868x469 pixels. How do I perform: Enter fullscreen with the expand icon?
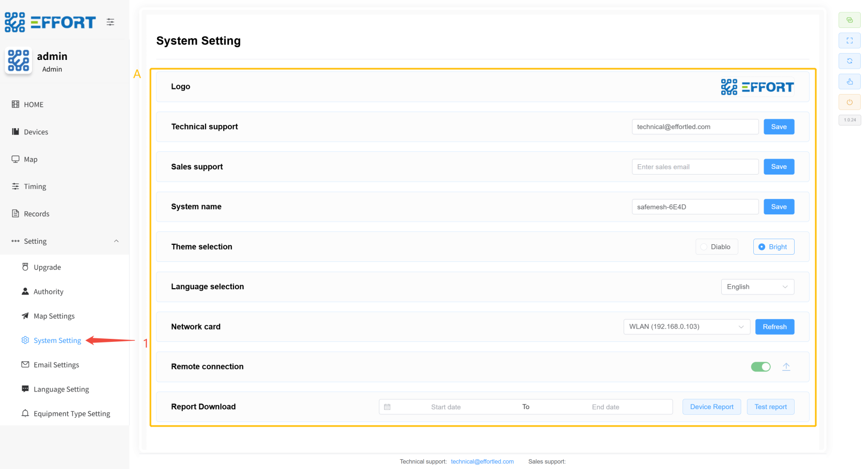(x=849, y=41)
